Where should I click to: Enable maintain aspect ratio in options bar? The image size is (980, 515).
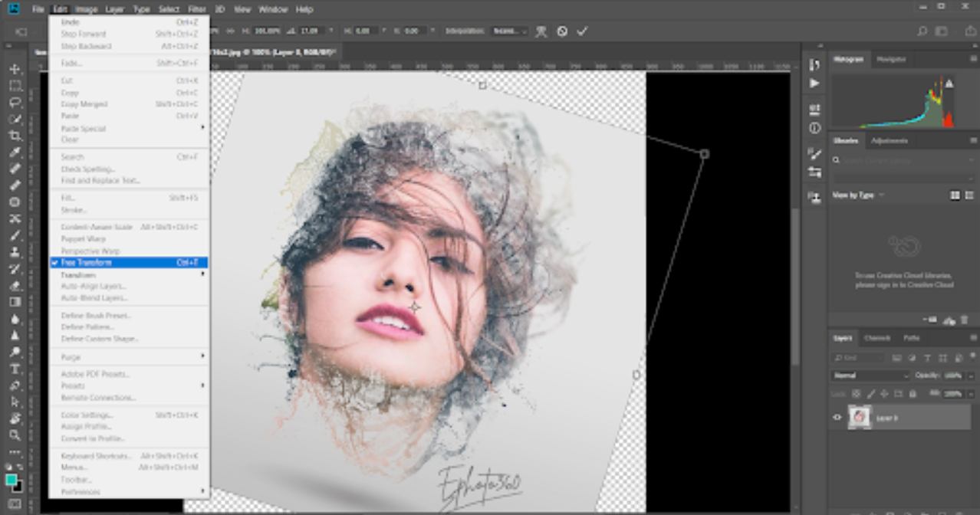tap(230, 31)
